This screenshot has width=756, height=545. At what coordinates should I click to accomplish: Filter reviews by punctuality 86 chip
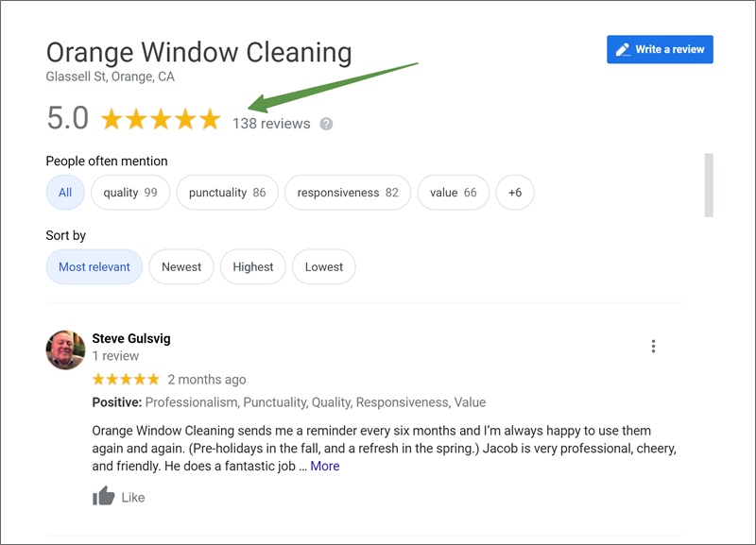[x=227, y=193]
